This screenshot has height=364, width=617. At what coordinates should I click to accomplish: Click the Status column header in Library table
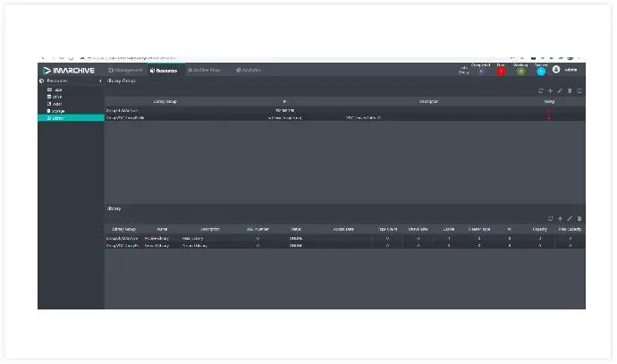coord(296,230)
